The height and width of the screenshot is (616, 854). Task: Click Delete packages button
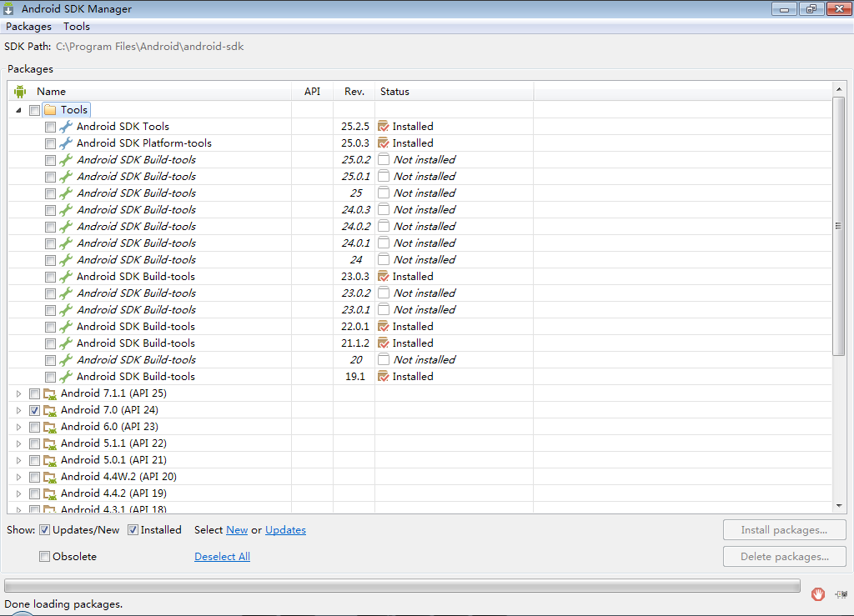784,557
